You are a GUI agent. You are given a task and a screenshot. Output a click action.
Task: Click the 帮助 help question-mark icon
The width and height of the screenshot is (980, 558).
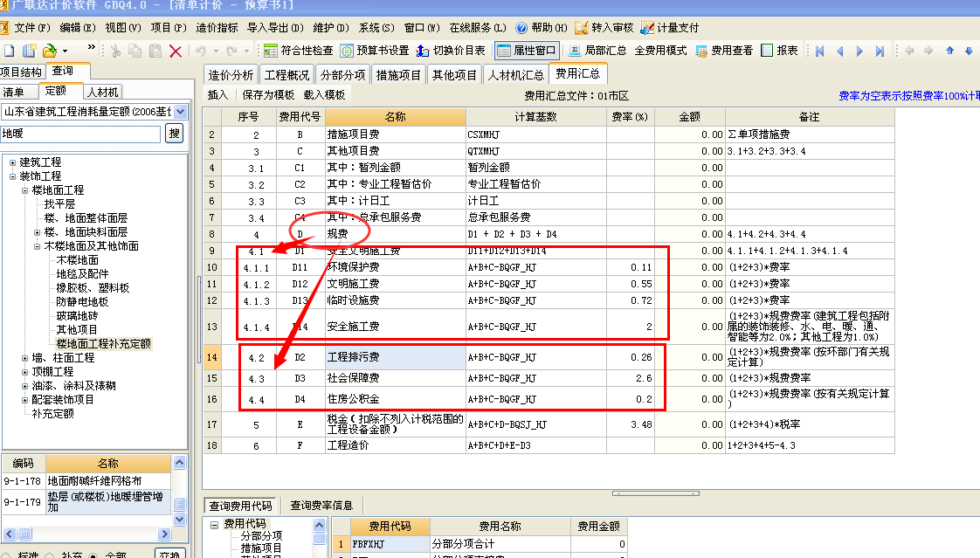coord(521,27)
